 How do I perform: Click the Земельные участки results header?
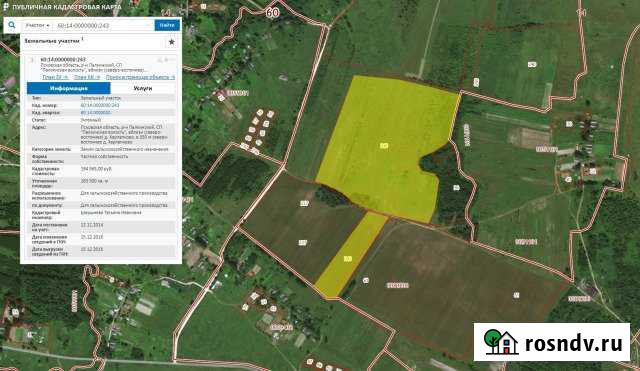point(52,41)
